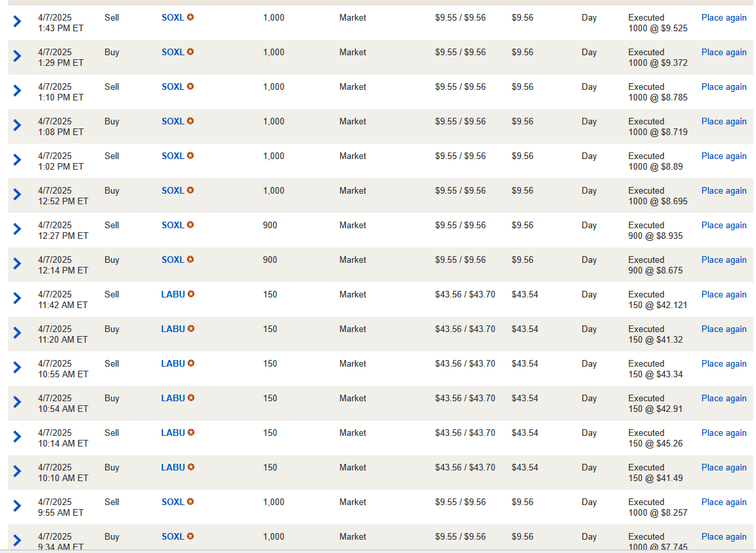Click the orange badge icon beside SOXL in the 12:52 PM row
Image resolution: width=756 pixels, height=553 pixels.
tap(190, 190)
